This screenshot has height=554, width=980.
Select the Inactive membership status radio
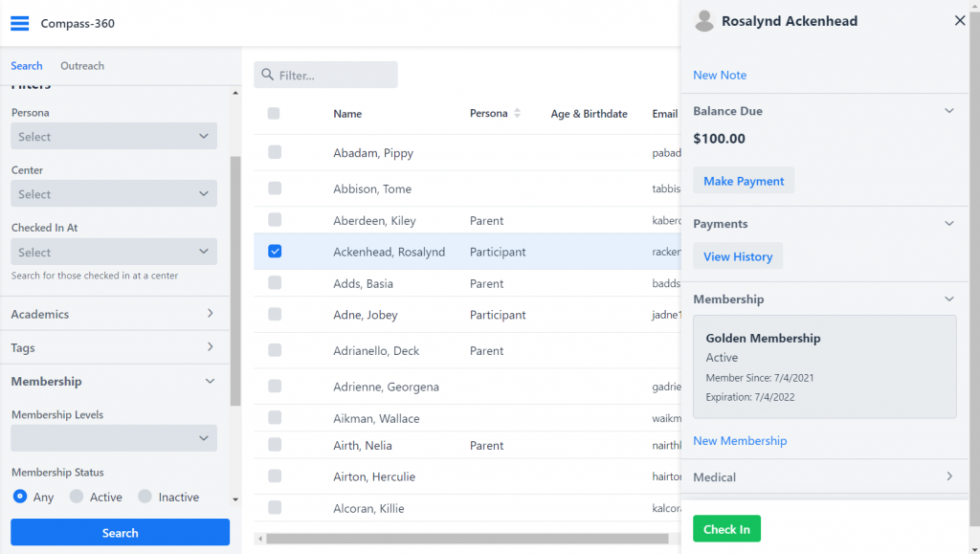(x=145, y=496)
